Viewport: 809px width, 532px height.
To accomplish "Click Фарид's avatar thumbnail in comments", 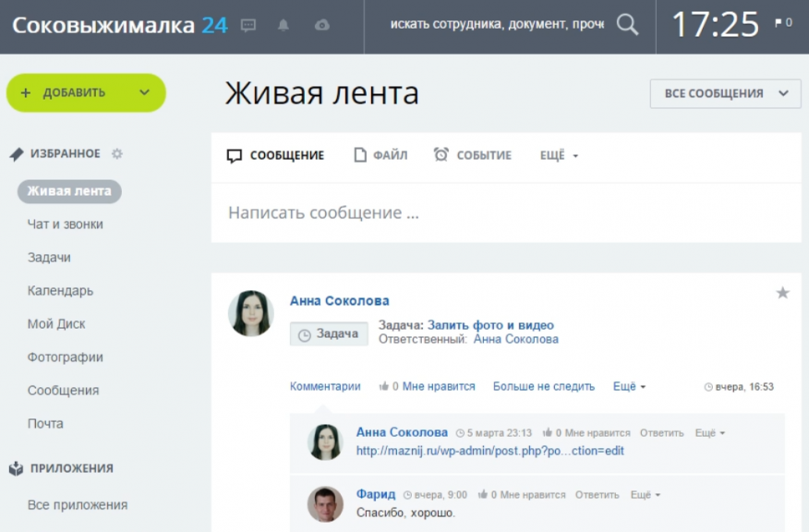I will pos(325,503).
